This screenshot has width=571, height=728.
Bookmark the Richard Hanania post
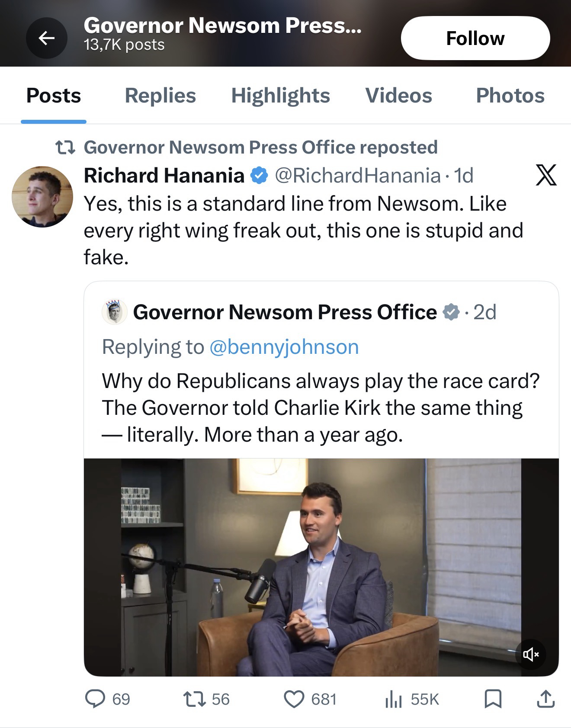tap(493, 699)
